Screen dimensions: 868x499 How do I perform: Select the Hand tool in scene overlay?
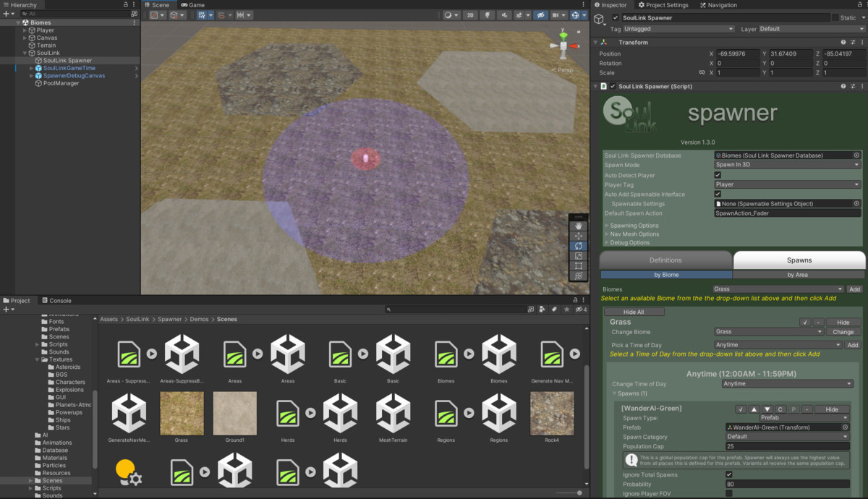[x=579, y=226]
